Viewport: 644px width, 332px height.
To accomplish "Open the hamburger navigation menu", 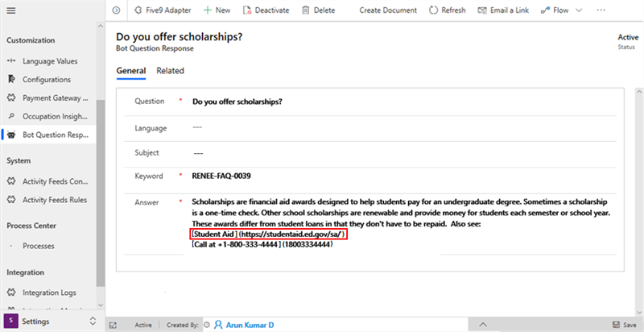I will point(11,10).
